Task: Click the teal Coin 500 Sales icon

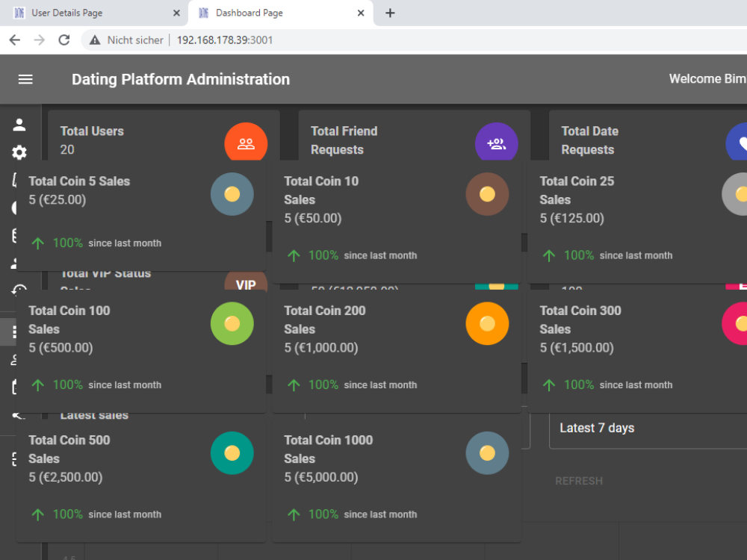Action: click(x=232, y=453)
